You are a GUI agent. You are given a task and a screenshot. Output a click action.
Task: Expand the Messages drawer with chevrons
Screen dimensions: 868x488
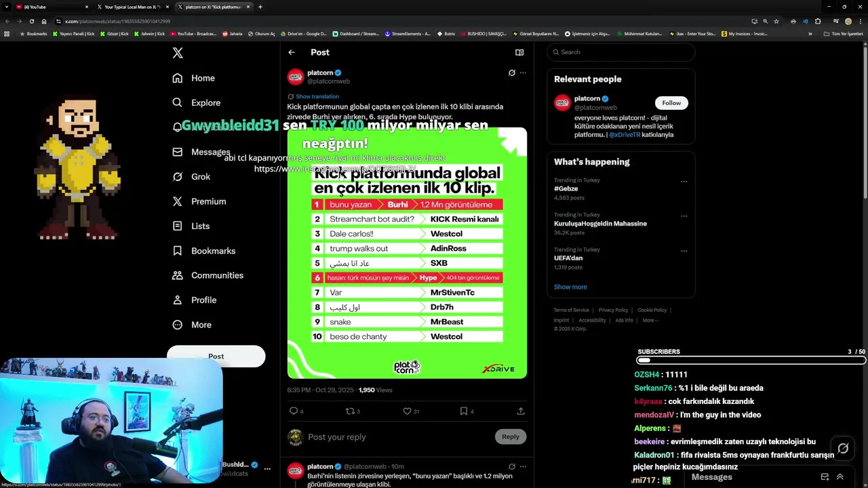pos(840,477)
